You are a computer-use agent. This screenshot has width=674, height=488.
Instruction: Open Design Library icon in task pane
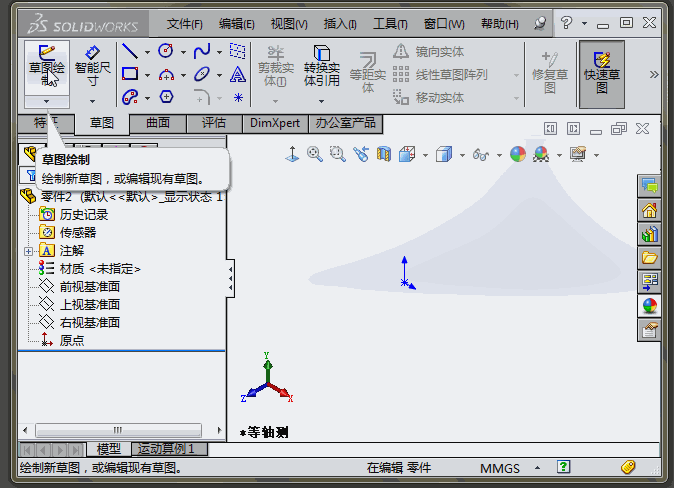(x=649, y=234)
